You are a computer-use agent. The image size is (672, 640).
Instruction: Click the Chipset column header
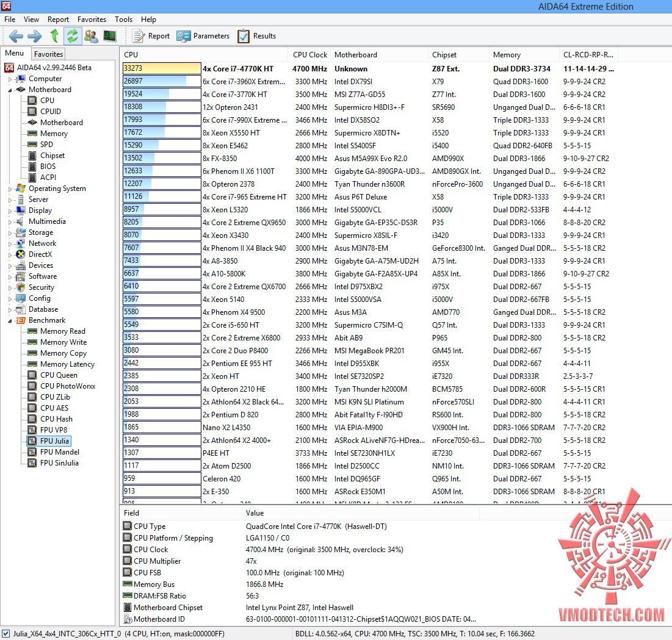click(x=458, y=54)
